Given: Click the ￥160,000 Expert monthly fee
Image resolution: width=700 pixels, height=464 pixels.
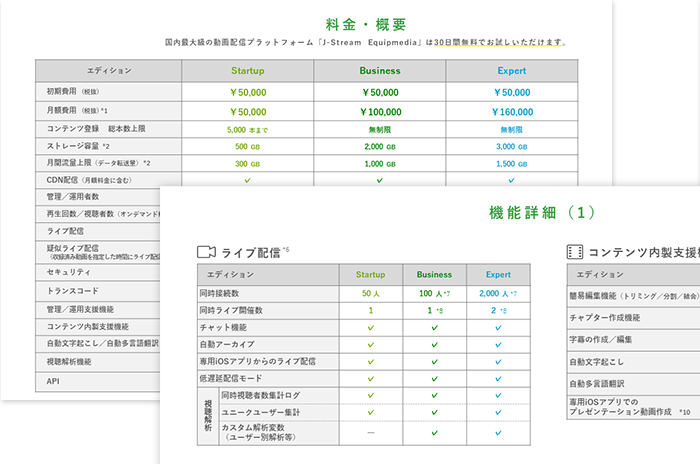Looking at the screenshot, I should [x=512, y=112].
